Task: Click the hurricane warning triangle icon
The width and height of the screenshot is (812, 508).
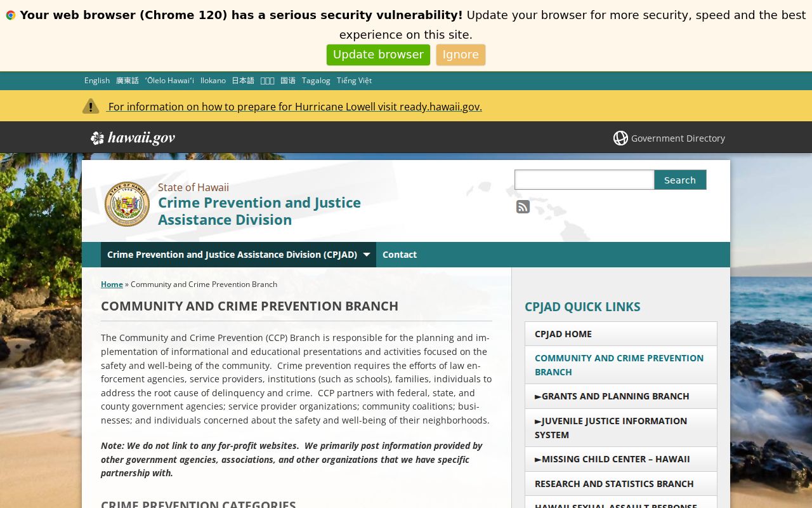Action: pyautogui.click(x=91, y=106)
